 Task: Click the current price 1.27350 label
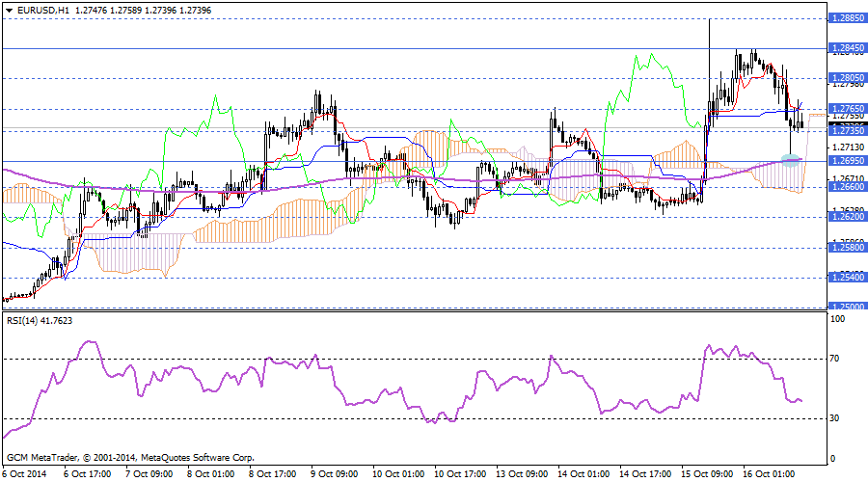tap(847, 130)
